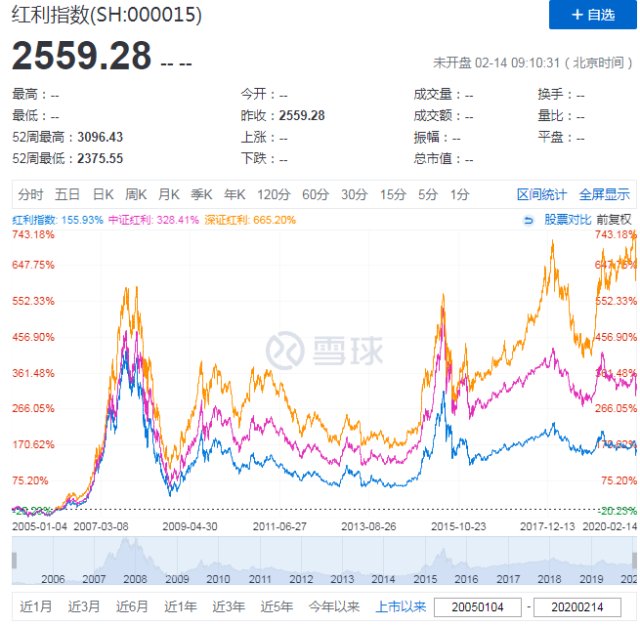Open the 120分 interval chart
640x625 pixels.
tap(273, 194)
